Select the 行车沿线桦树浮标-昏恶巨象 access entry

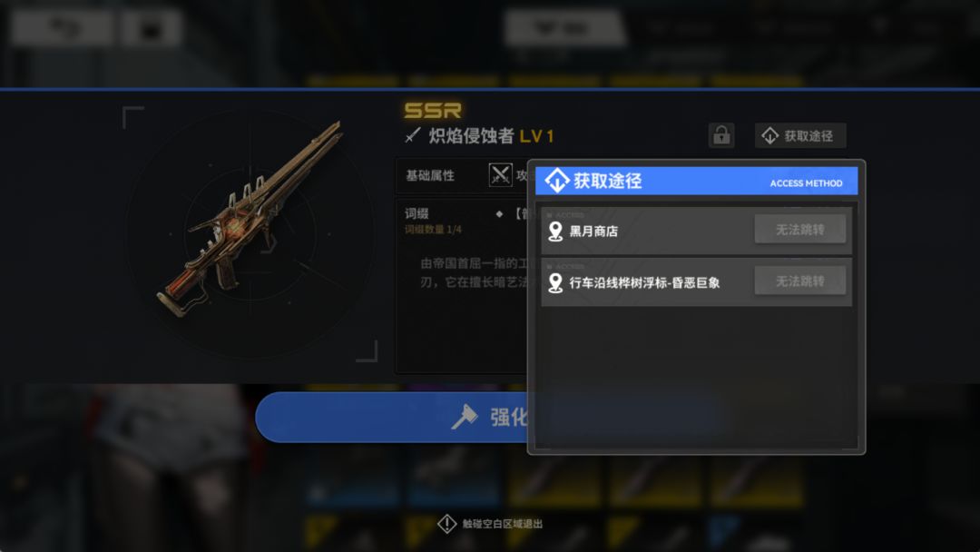(x=696, y=282)
